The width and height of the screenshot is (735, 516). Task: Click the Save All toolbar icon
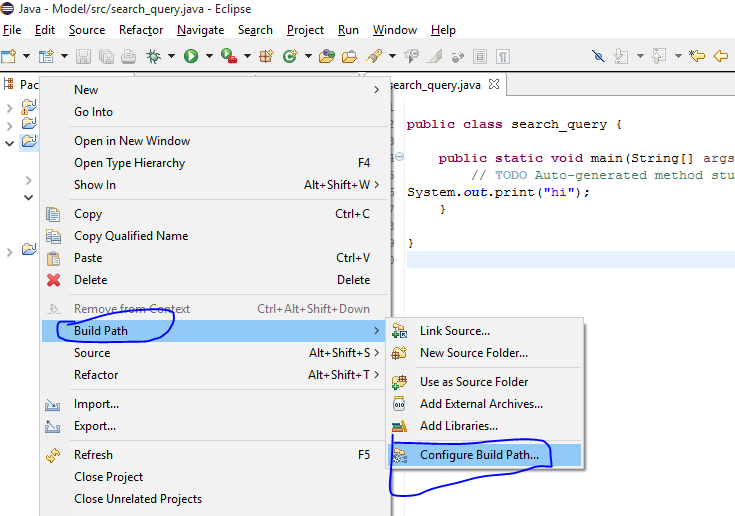(x=106, y=57)
